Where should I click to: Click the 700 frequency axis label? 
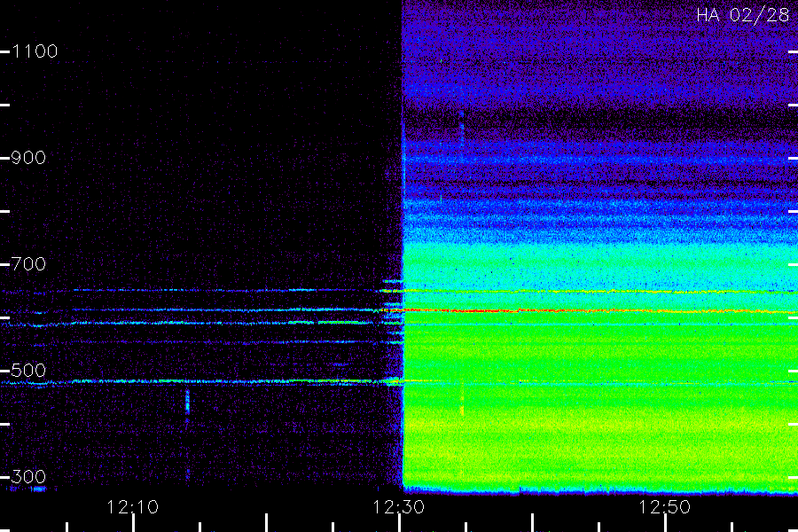point(28,264)
